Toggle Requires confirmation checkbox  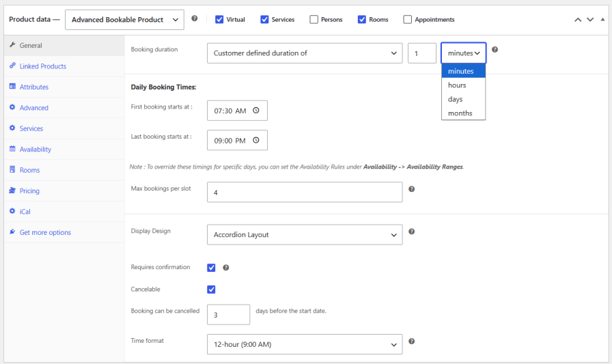point(211,268)
